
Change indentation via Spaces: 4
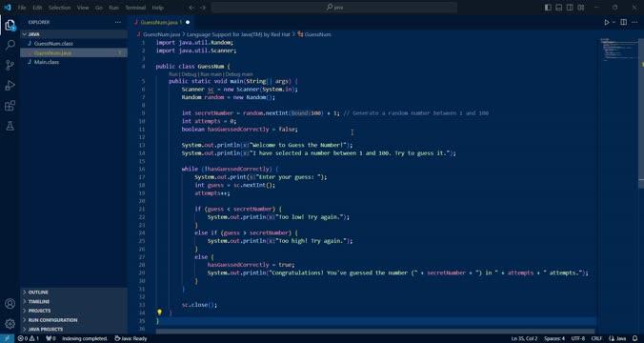[x=554, y=338]
